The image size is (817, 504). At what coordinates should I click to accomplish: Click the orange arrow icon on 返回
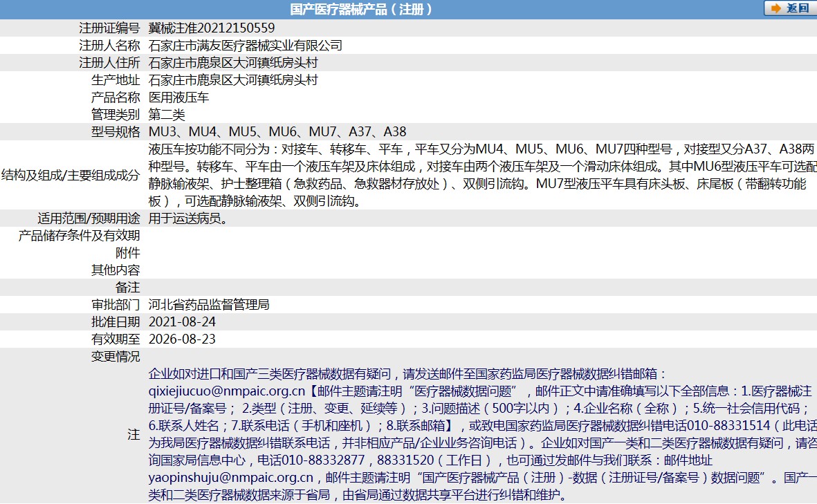tap(776, 8)
